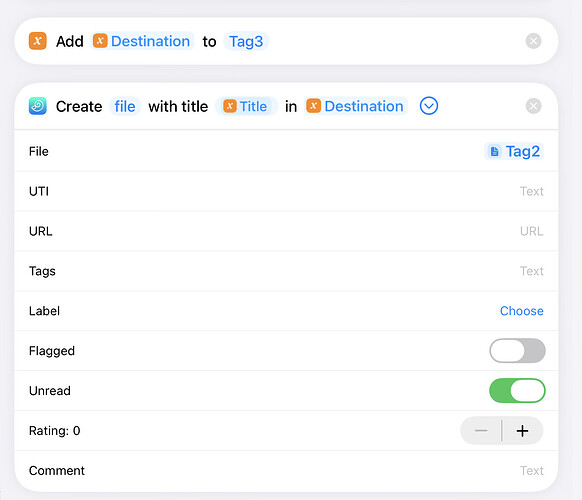
Task: Remove the Add to Tag3 action
Action: (x=533, y=41)
